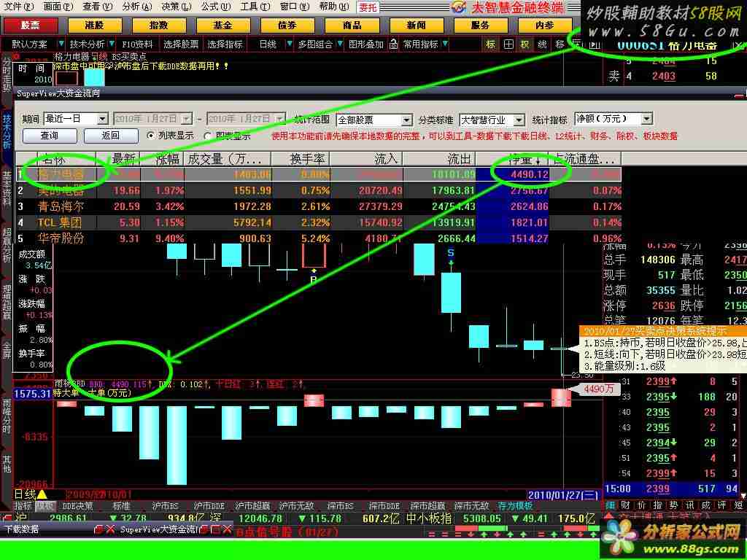Click the 移 toolbar icon
Viewport: 747px width, 560px height.
pyautogui.click(x=560, y=44)
